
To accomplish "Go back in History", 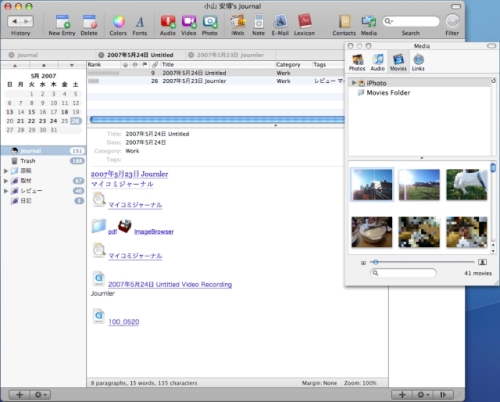I will click(x=14, y=21).
